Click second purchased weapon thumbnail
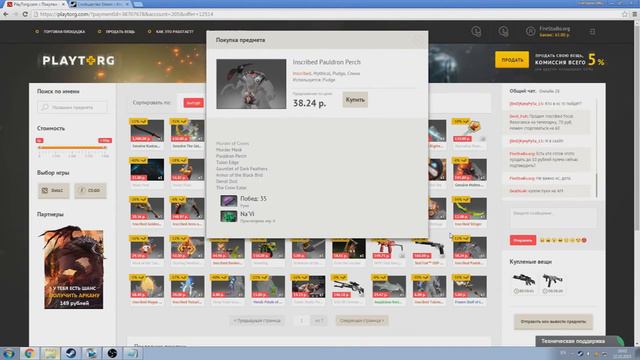 pos(553,280)
